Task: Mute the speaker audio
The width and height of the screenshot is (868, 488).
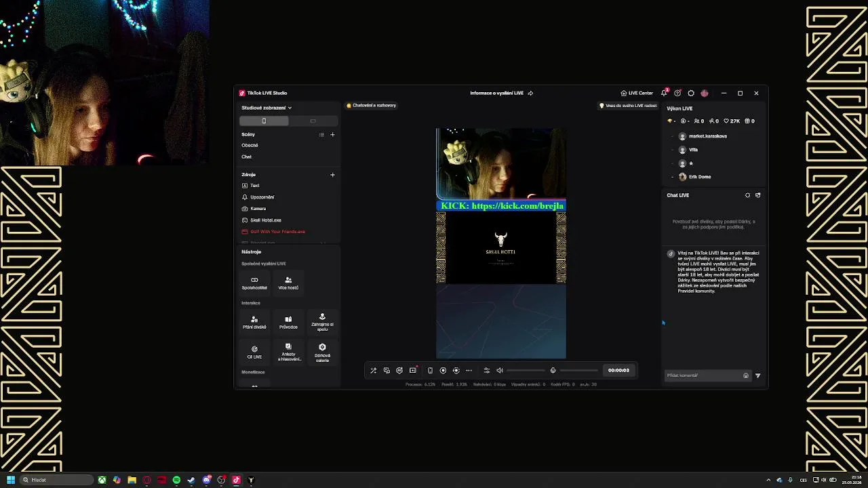Action: click(x=500, y=371)
